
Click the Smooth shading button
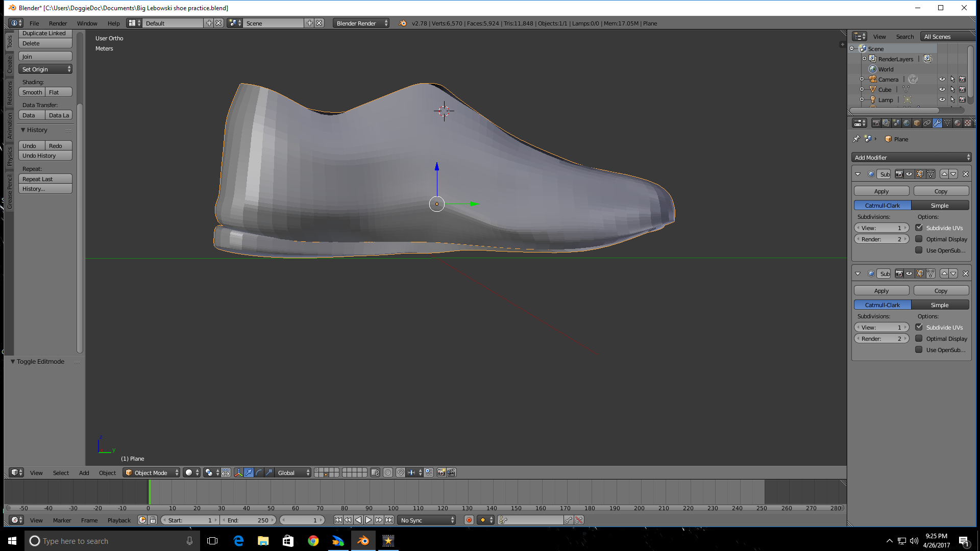(32, 92)
